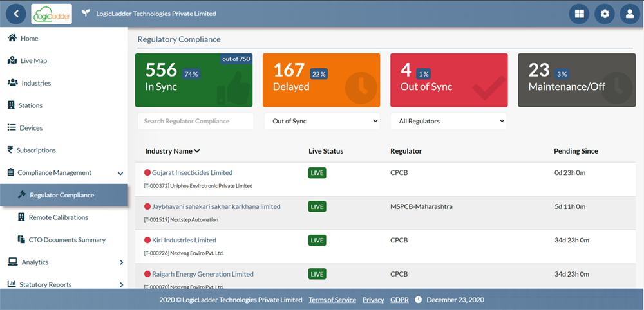Click the Subscriptions rupee icon
This screenshot has width=644, height=310.
click(10, 150)
